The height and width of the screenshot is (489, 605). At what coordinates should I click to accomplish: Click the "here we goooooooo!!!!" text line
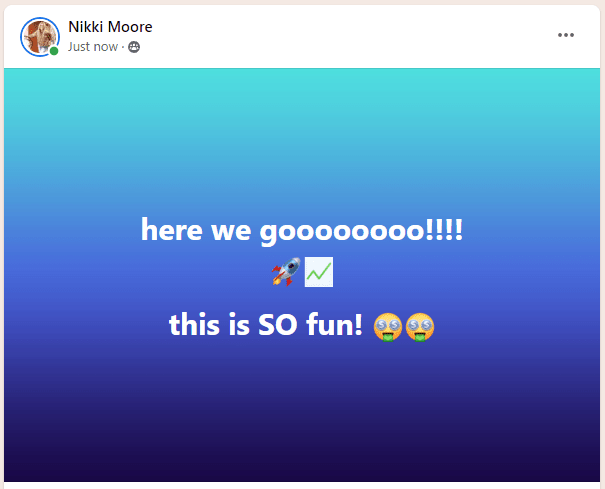coord(302,231)
